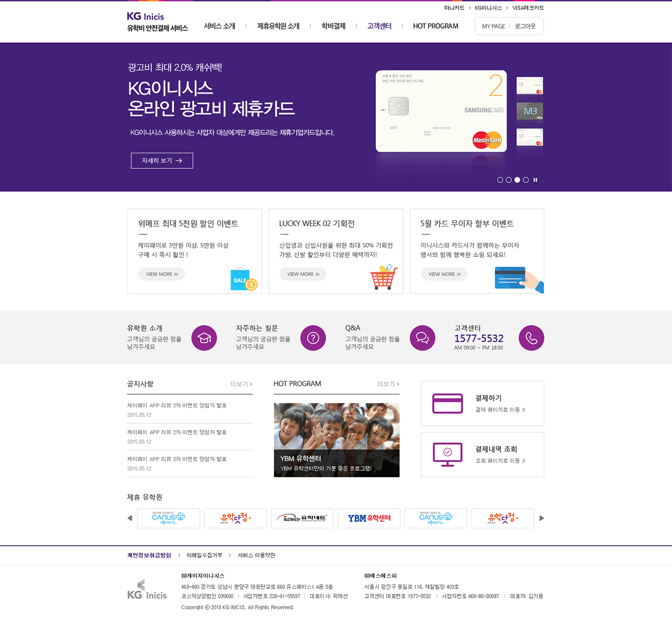Open the YBM 유학센터 program photo
Screen dimensions: 672x623
coord(337,440)
